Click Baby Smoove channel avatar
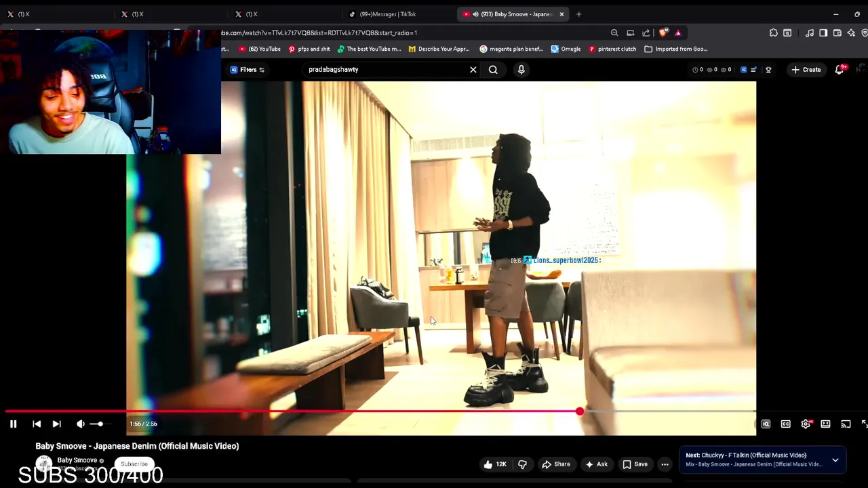868x488 pixels. click(x=44, y=464)
